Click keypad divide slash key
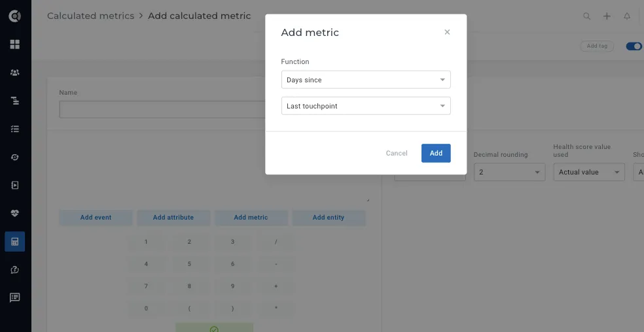Screen dimensions: 644x332 [276, 242]
